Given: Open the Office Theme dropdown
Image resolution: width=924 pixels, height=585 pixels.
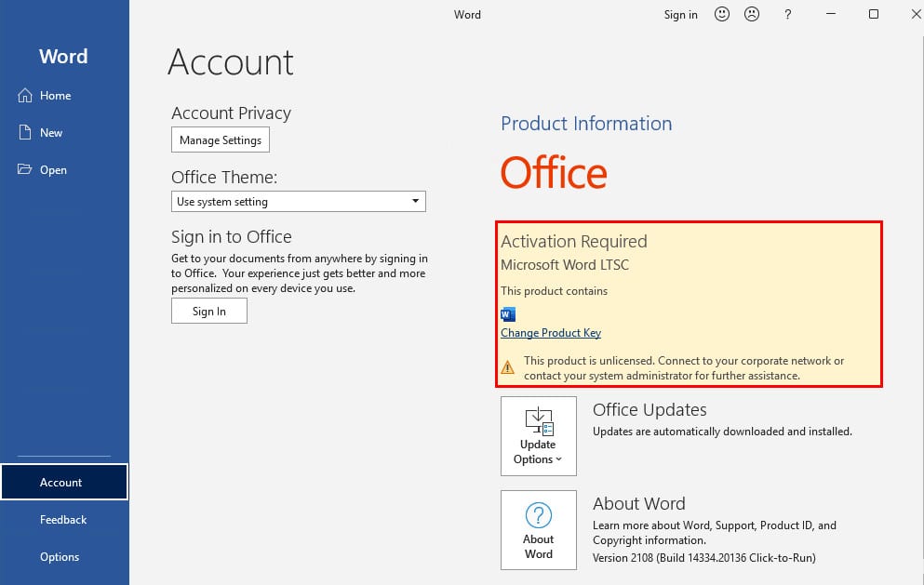Looking at the screenshot, I should [298, 202].
